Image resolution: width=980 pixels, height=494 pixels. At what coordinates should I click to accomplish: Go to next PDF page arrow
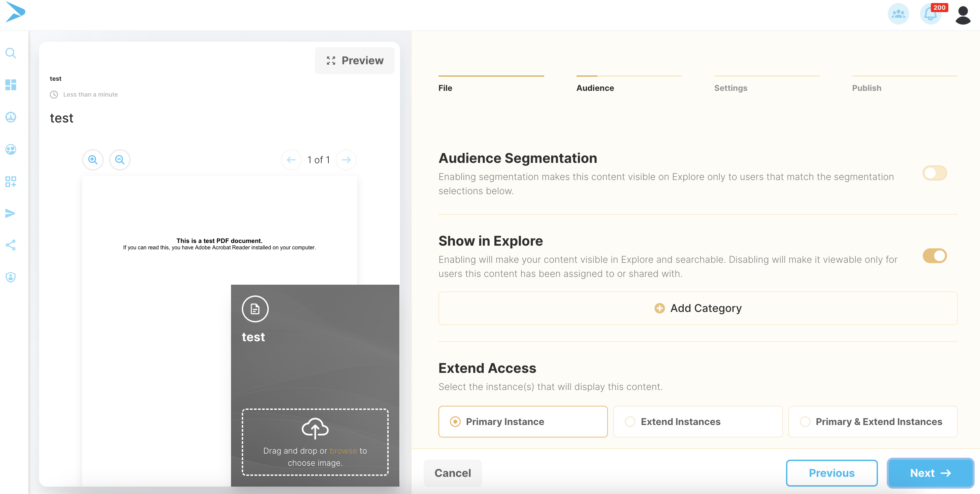point(346,160)
